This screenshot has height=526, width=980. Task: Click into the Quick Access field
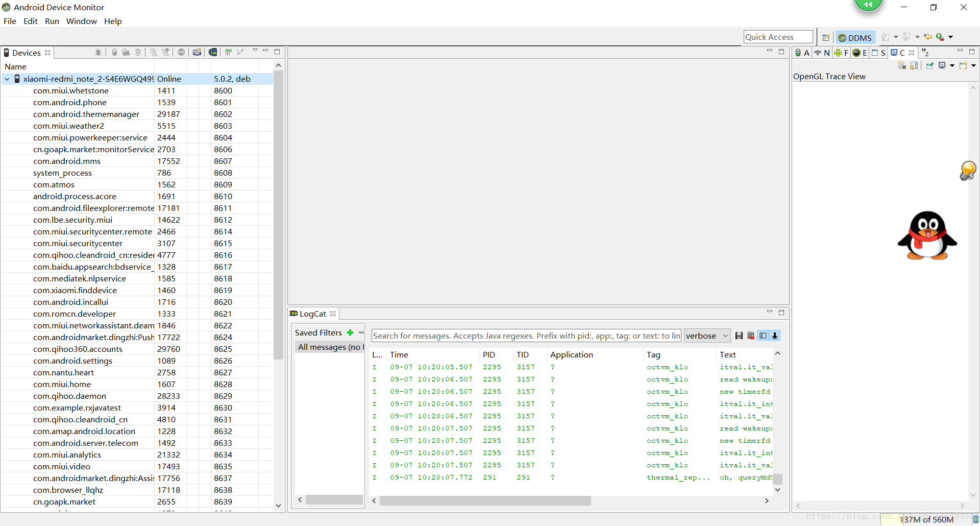click(x=778, y=37)
